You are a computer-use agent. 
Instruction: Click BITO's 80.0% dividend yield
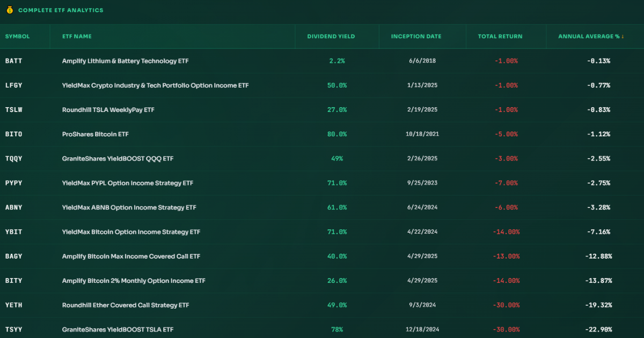(x=337, y=134)
